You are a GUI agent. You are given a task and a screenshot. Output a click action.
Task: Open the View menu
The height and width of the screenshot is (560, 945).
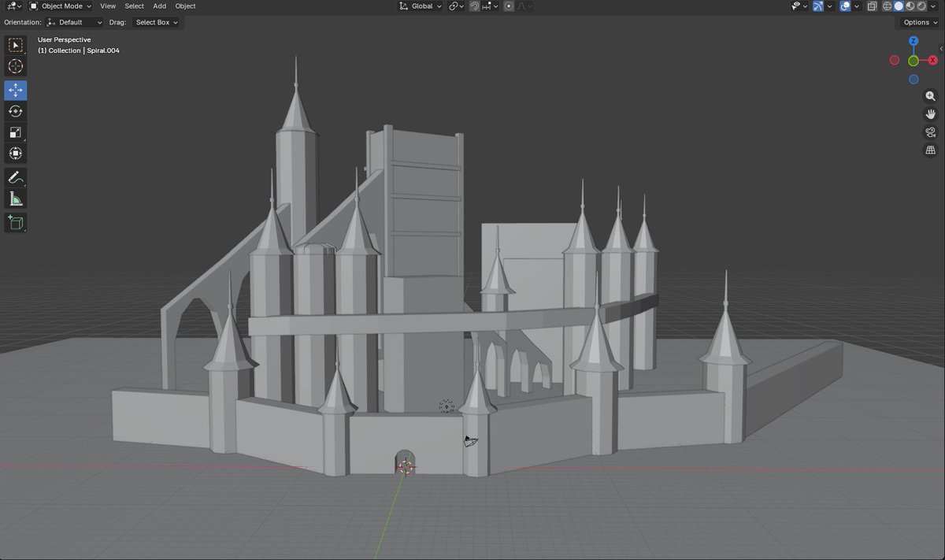click(108, 6)
